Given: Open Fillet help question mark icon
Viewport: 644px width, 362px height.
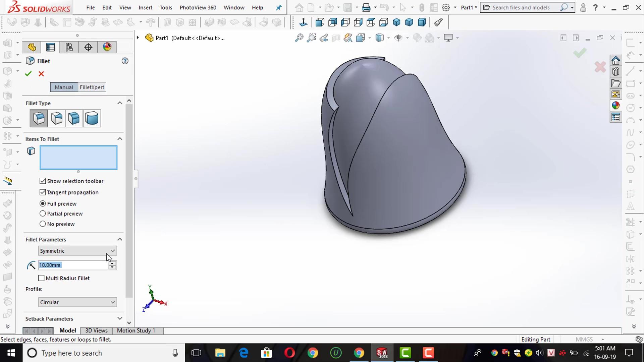Looking at the screenshot, I should point(125,61).
